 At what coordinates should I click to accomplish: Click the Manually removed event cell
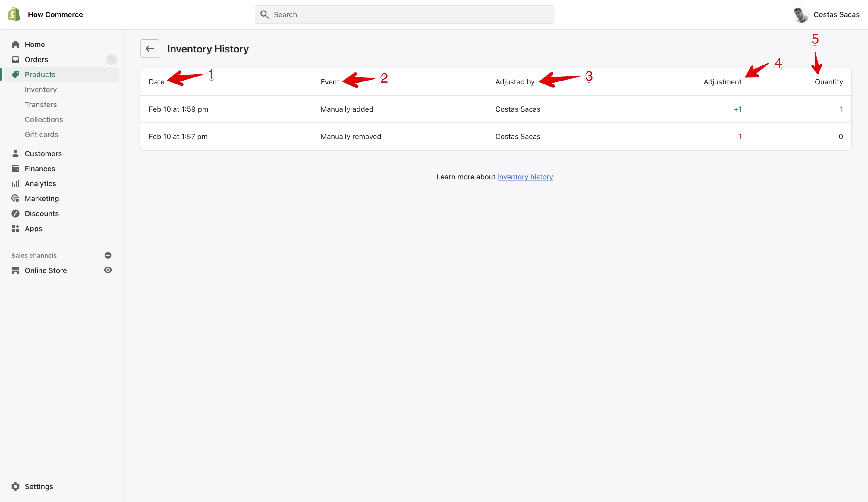(351, 137)
